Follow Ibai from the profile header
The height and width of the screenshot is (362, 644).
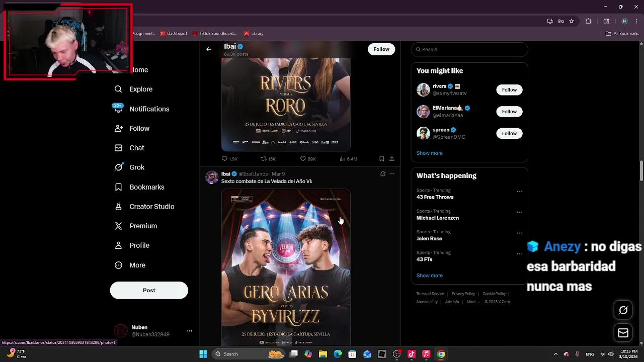pos(381,49)
